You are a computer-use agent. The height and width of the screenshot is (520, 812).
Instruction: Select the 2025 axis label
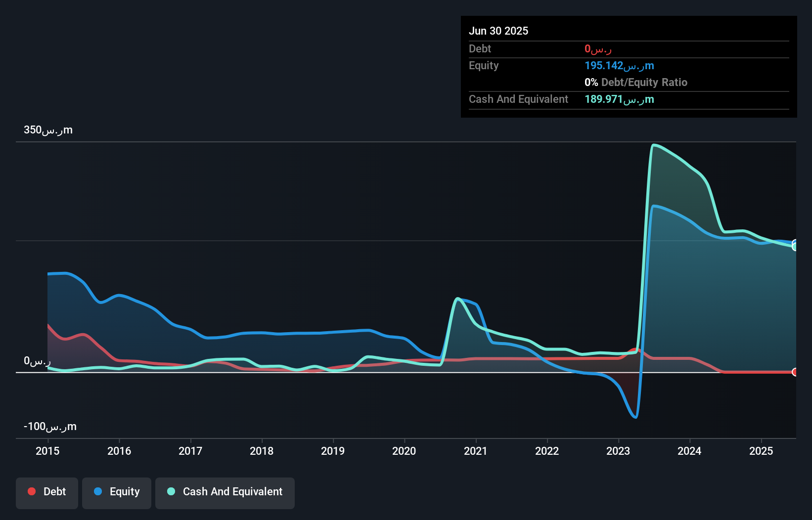(761, 451)
